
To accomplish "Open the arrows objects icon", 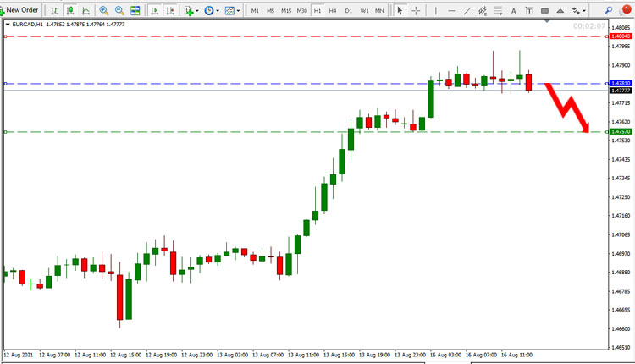I will click(576, 11).
